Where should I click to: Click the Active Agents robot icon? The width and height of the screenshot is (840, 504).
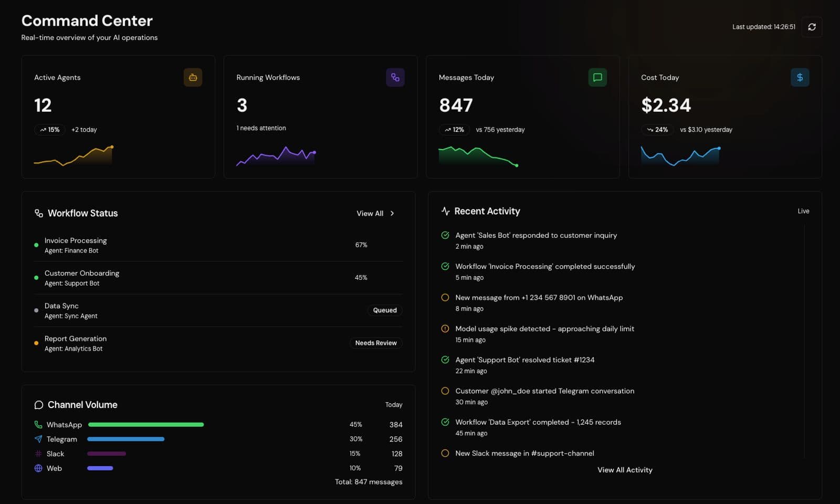pos(193,77)
